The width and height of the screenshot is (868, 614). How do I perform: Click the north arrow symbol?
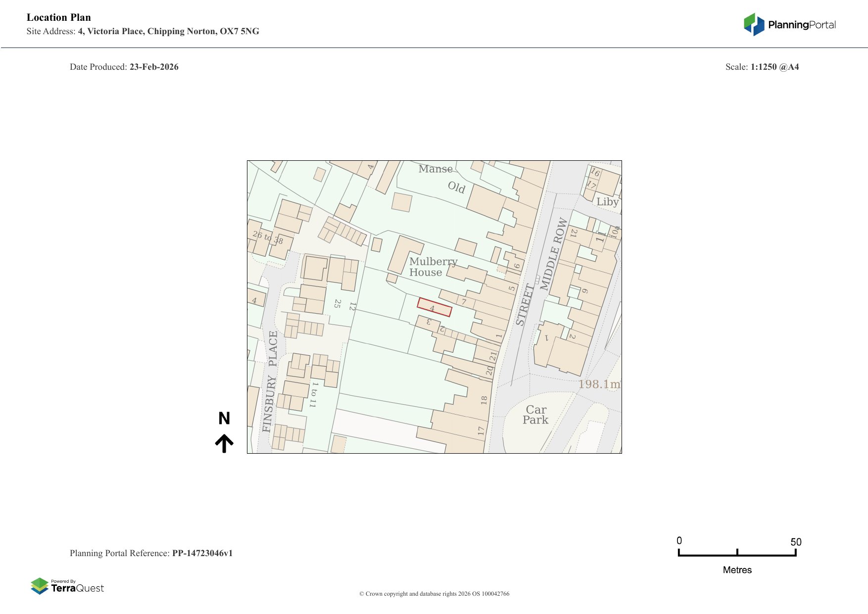pos(224,443)
